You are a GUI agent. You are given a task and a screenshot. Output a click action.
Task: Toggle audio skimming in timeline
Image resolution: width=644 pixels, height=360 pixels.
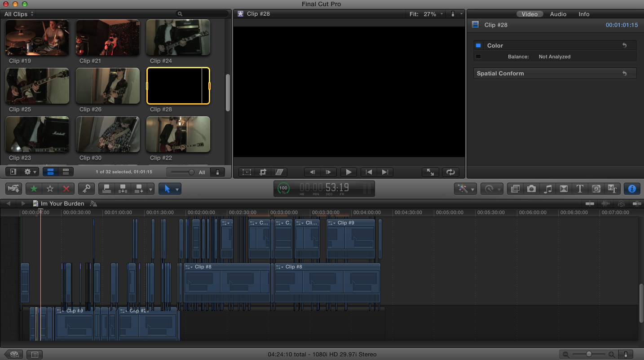605,204
